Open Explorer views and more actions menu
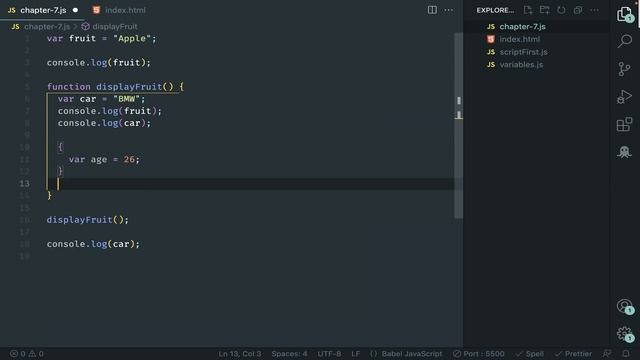 (595, 10)
